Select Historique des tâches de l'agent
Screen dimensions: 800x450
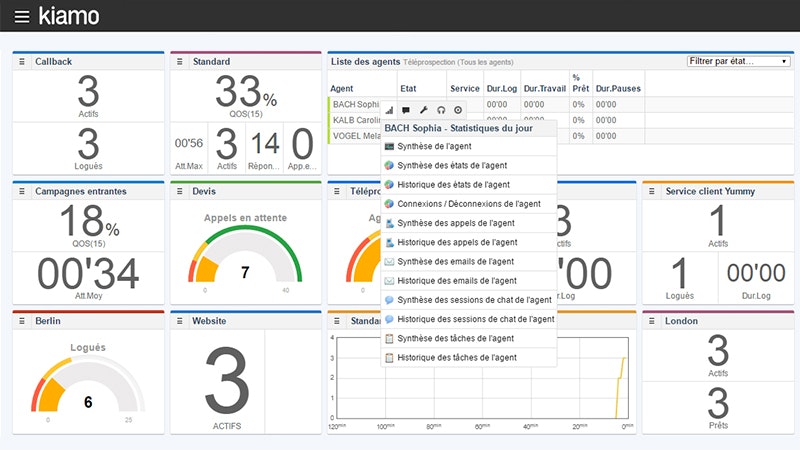pos(468,358)
